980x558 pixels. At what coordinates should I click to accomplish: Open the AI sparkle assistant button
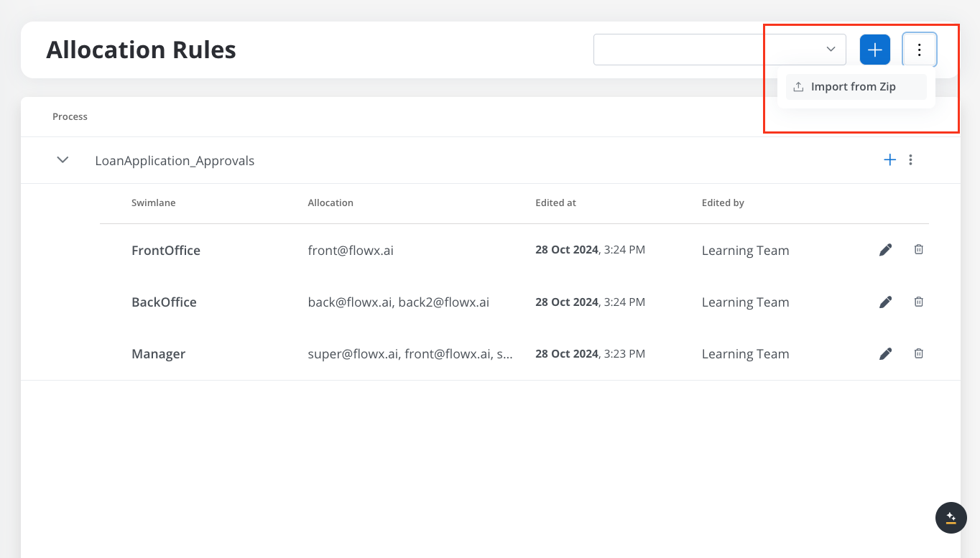(951, 517)
